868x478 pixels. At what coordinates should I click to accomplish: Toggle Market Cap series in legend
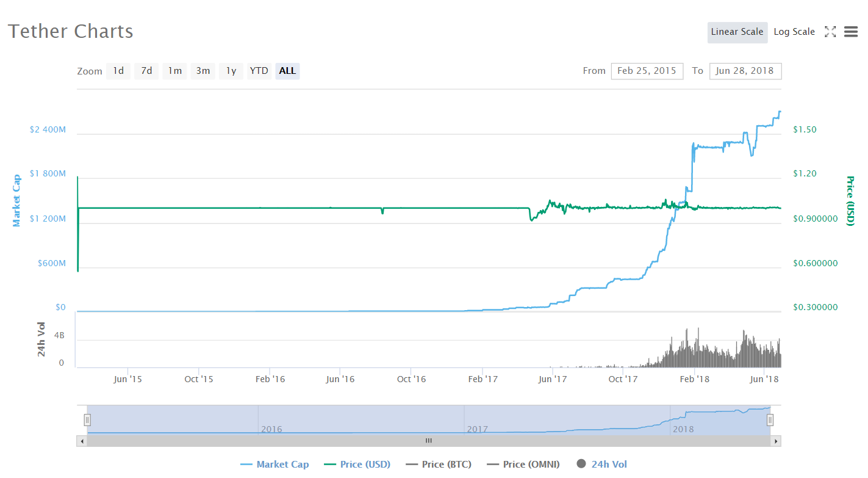click(275, 465)
